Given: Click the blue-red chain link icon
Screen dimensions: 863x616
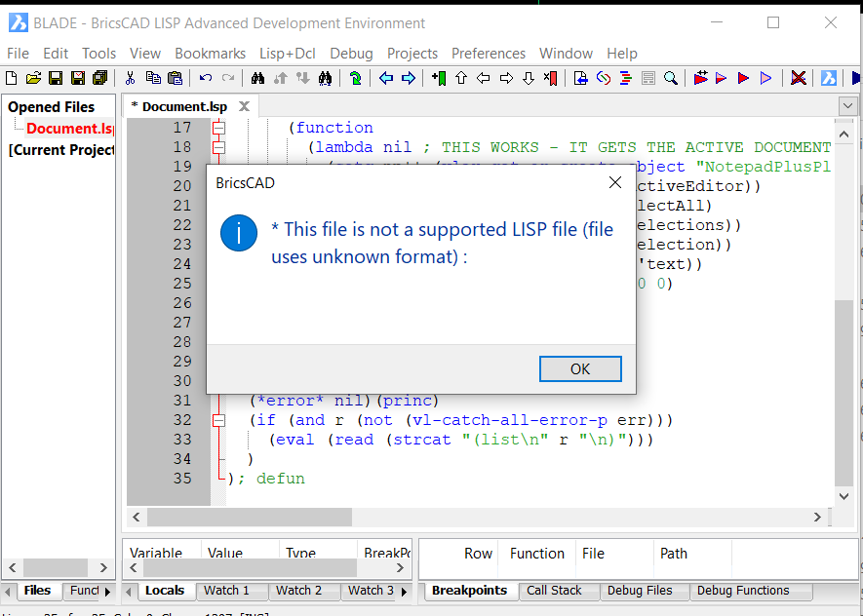Looking at the screenshot, I should point(604,78).
